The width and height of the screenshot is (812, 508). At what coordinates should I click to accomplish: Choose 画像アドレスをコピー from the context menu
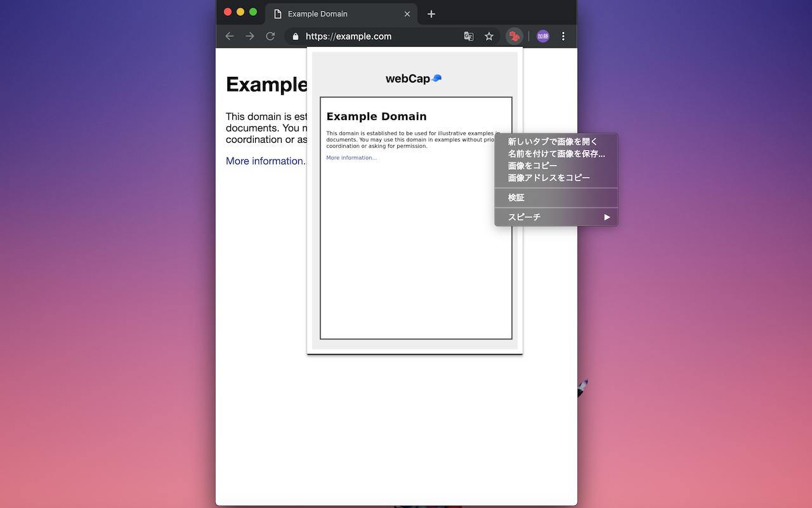(x=556, y=178)
